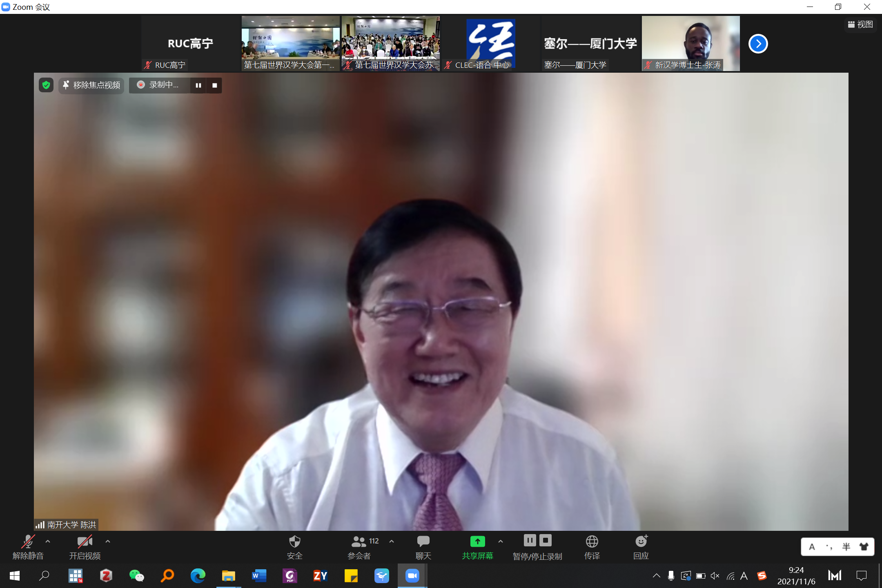
Task: Open the Interpretation globe icon
Action: tap(592, 542)
